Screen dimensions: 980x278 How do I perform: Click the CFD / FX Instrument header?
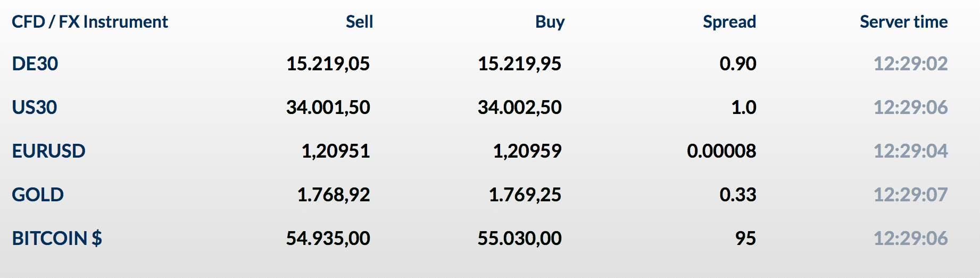point(90,22)
